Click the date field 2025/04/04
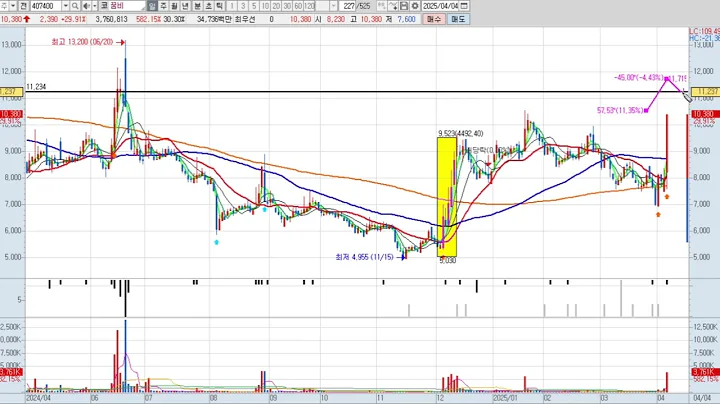Screen dimensions: 720x404 pos(440,6)
